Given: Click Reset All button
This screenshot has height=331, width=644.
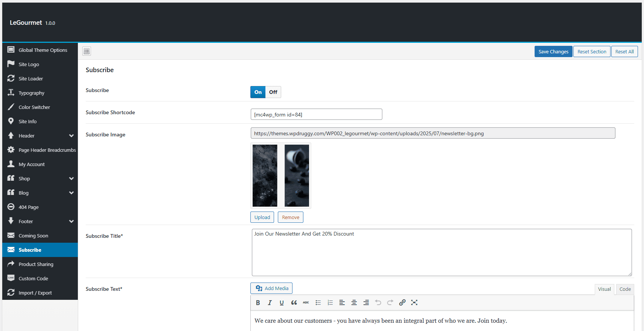Looking at the screenshot, I should 624,51.
